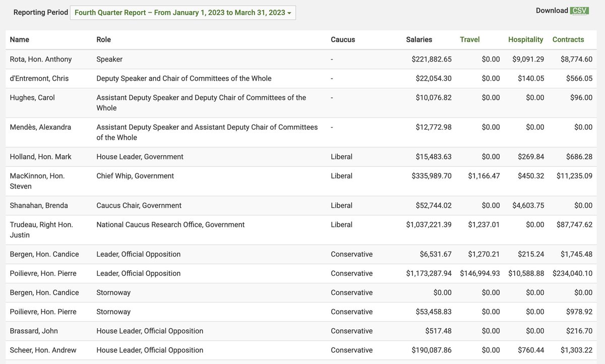Click Shanahan's Caucus Chair, Government role
The image size is (605, 364).
139,206
